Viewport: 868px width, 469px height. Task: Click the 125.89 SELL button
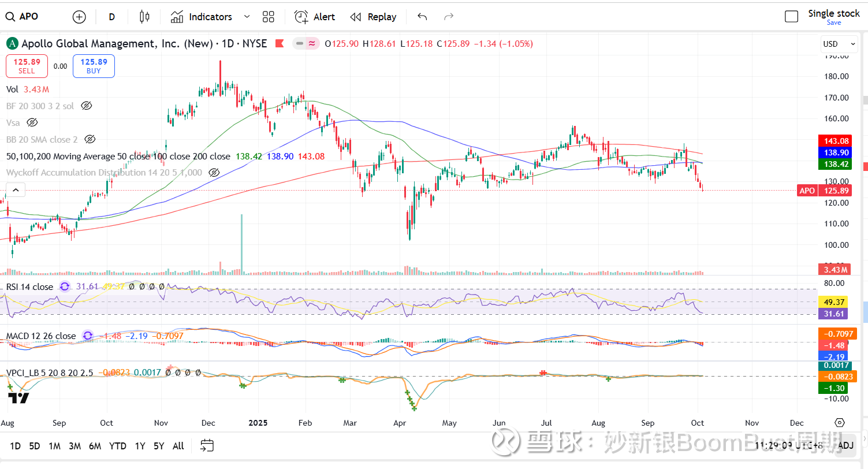pyautogui.click(x=27, y=66)
